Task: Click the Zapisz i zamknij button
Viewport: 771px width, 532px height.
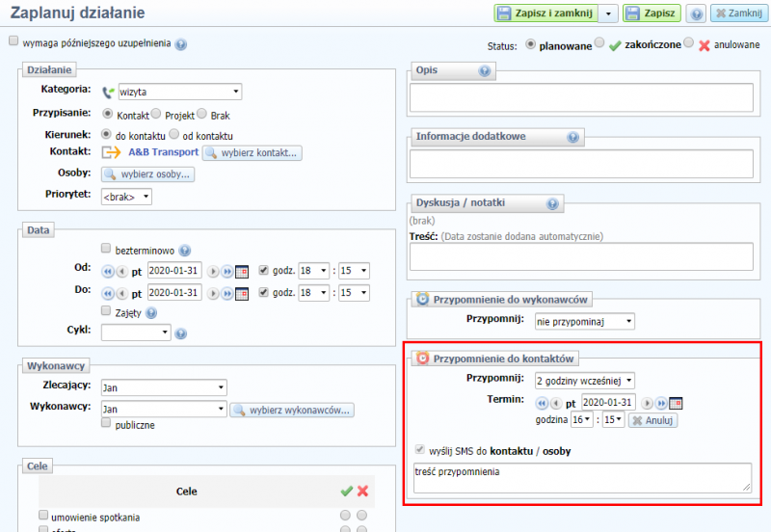Action: coord(545,13)
